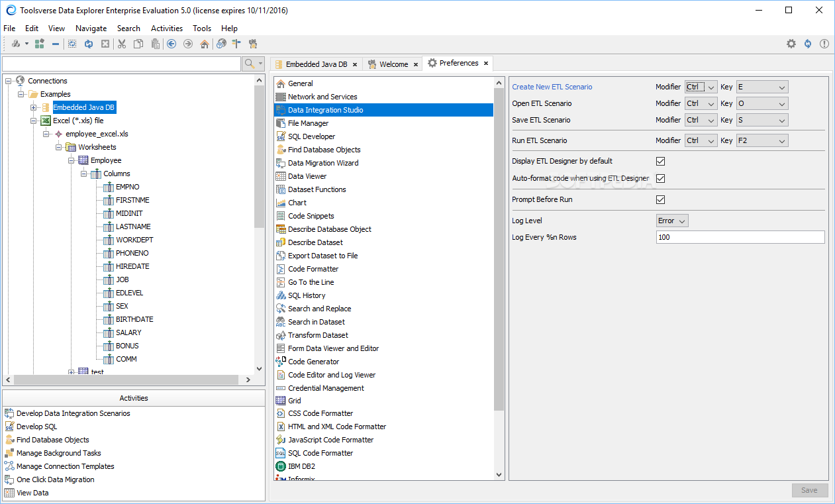Click the globe help toolbar icon

(x=221, y=44)
